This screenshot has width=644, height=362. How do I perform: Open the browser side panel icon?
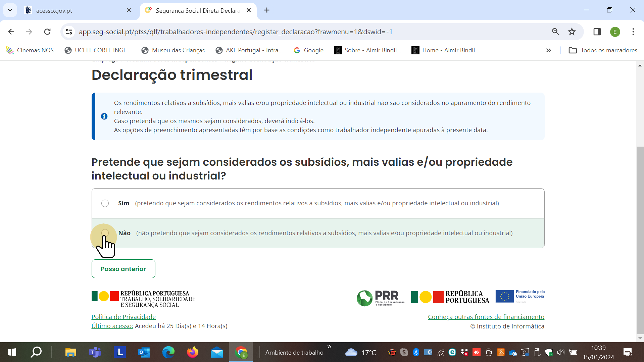pyautogui.click(x=597, y=32)
